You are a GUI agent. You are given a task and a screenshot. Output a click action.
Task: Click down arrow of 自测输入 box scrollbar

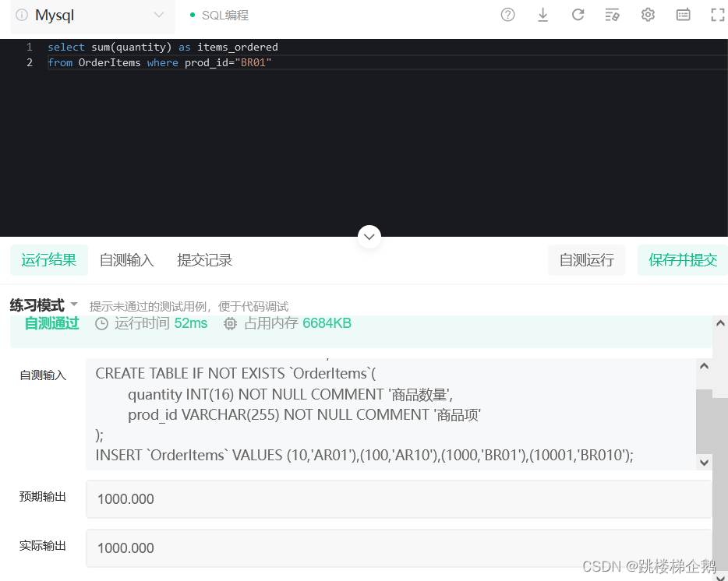tap(704, 462)
